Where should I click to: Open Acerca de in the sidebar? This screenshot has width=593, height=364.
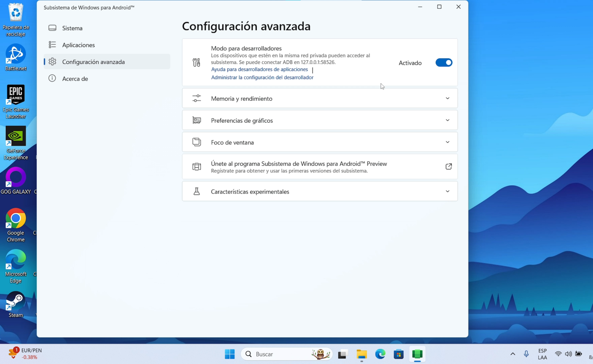pyautogui.click(x=107, y=79)
